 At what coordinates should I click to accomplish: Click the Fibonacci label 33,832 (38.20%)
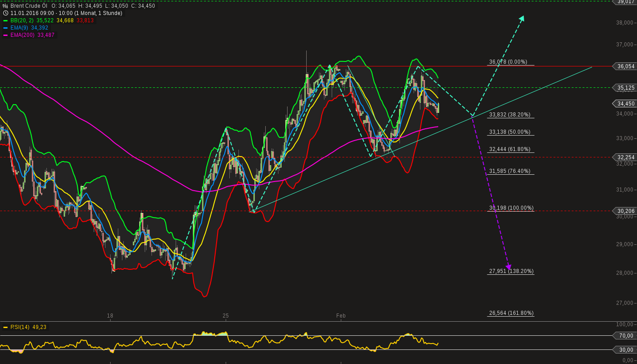pyautogui.click(x=510, y=115)
